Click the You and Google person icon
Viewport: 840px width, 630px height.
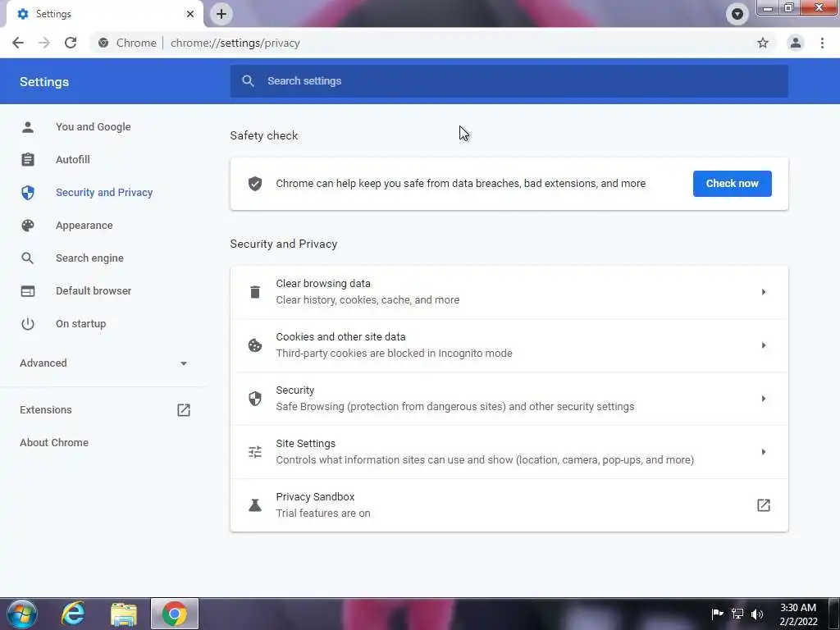click(x=28, y=127)
